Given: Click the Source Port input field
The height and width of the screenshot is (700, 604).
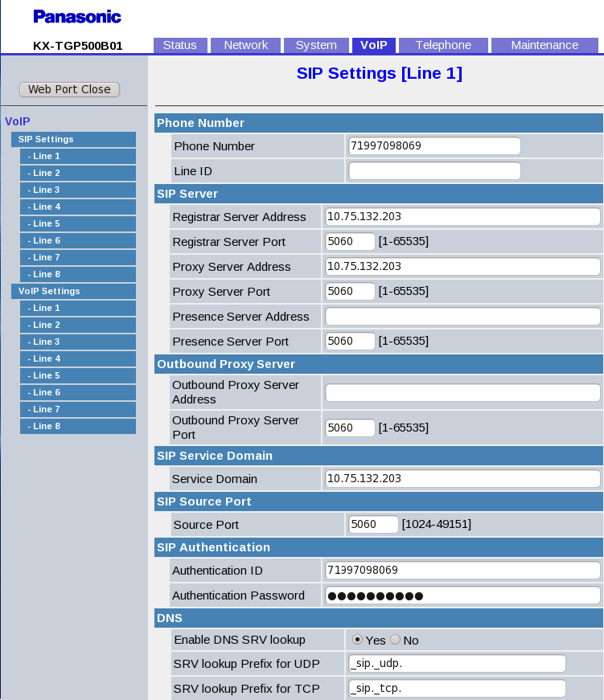Looking at the screenshot, I should point(373,525).
